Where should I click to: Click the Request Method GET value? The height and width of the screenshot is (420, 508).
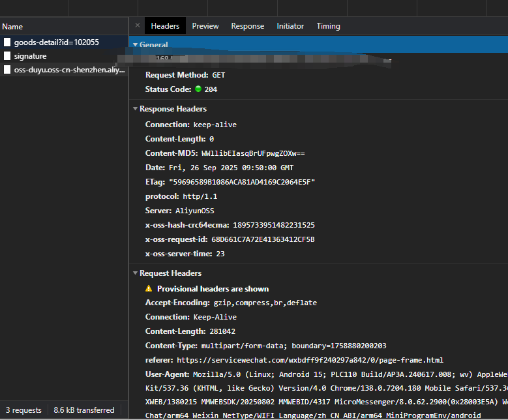(x=218, y=75)
